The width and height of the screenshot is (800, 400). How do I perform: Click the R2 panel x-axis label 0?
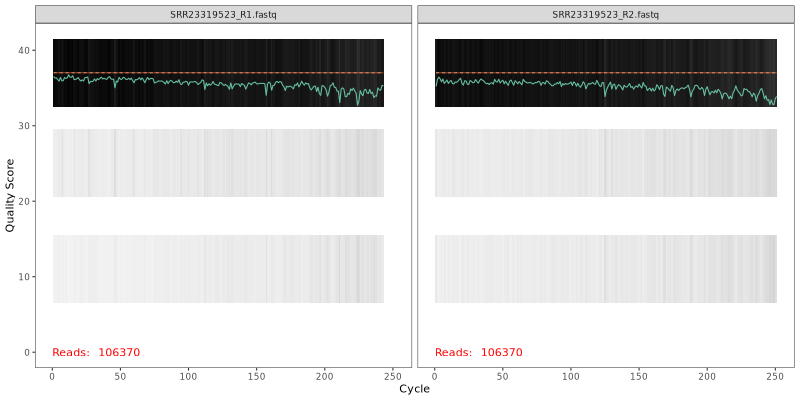coord(434,376)
